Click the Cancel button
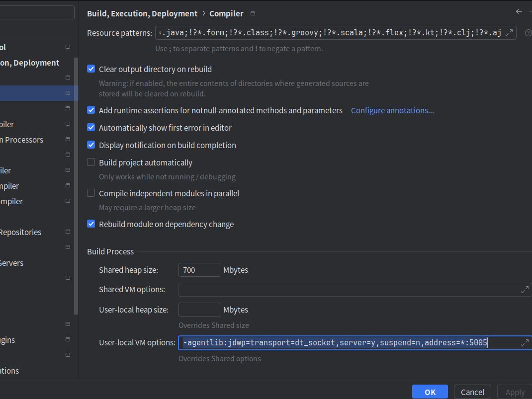The height and width of the screenshot is (399, 532). [472, 392]
